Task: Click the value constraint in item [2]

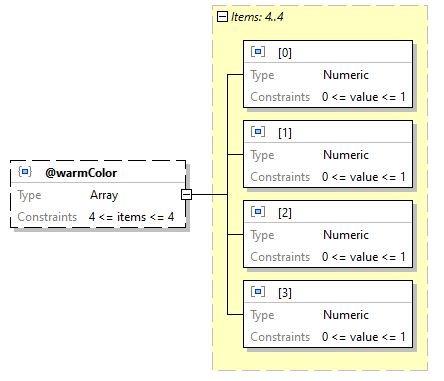Action: (x=364, y=257)
